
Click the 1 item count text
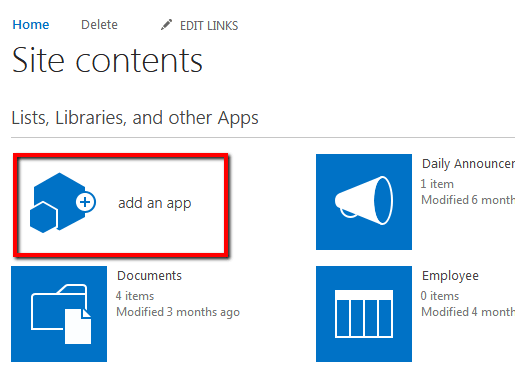coord(437,184)
